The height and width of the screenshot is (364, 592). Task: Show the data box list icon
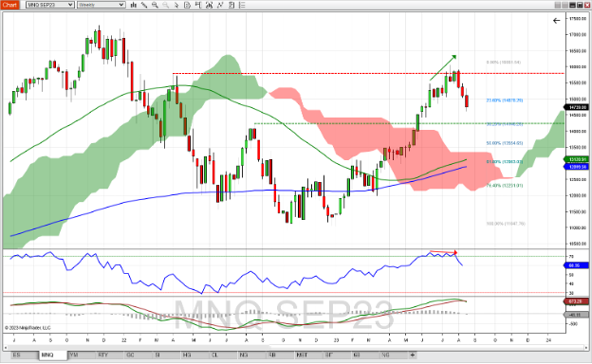click(x=242, y=5)
